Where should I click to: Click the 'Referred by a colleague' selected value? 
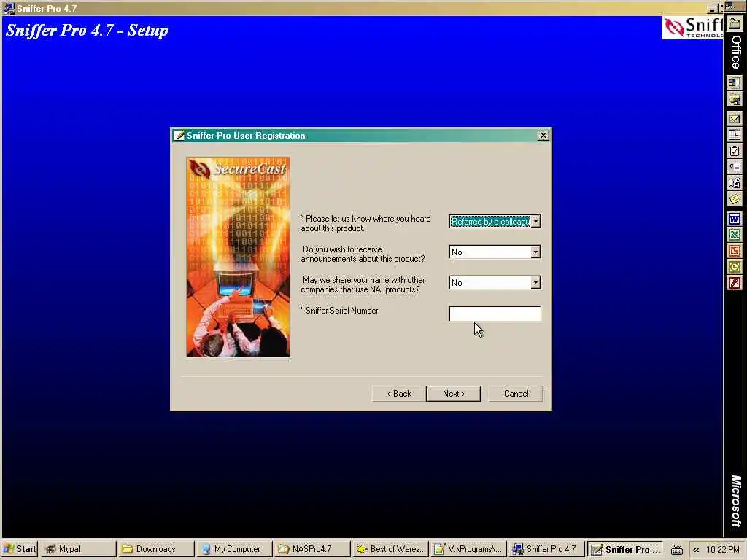(490, 222)
